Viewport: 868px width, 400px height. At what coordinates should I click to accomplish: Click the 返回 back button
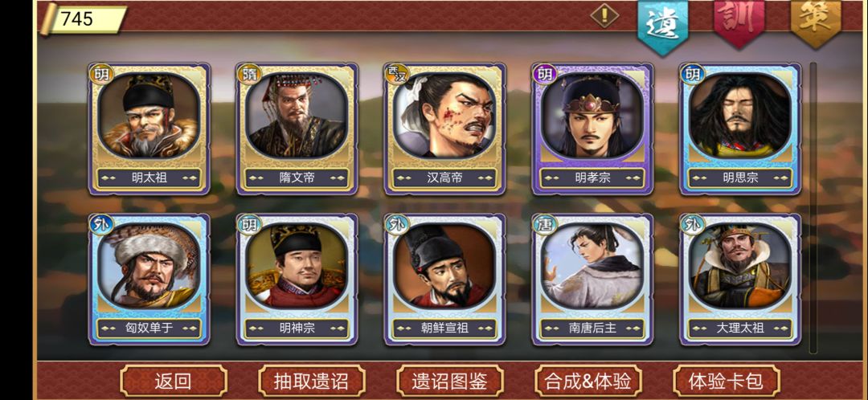[x=174, y=382]
